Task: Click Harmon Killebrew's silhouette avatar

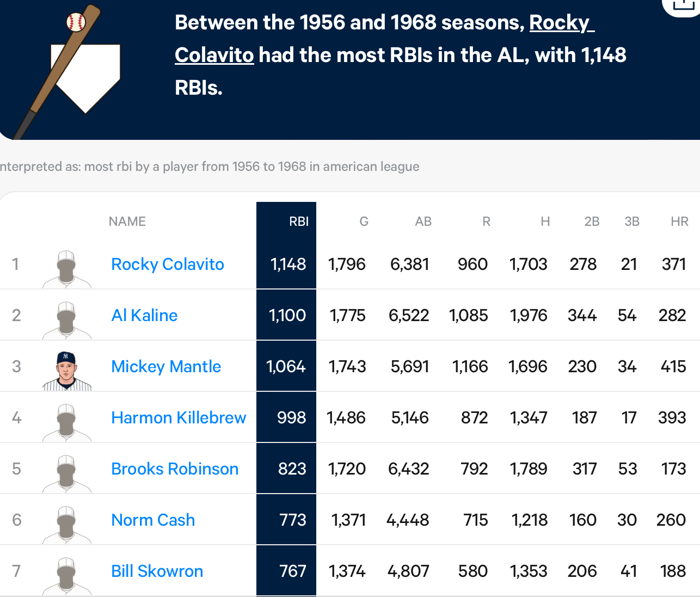Action: [67, 422]
